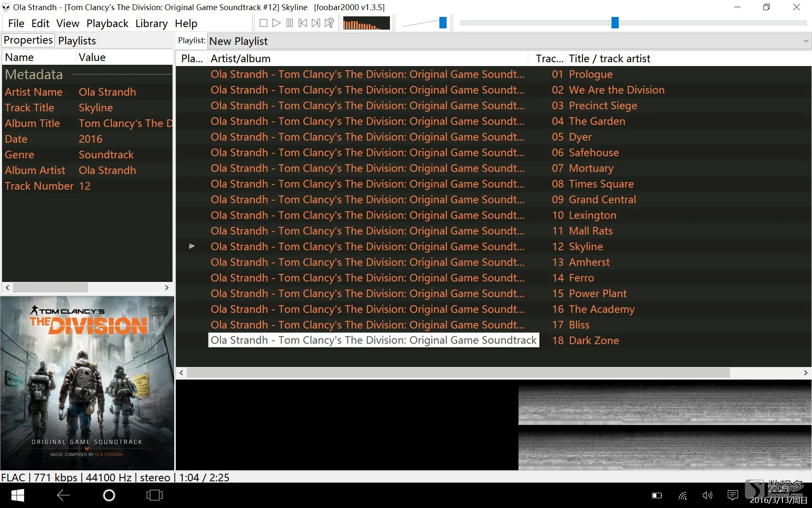Open the Windows Start menu

coord(17,495)
